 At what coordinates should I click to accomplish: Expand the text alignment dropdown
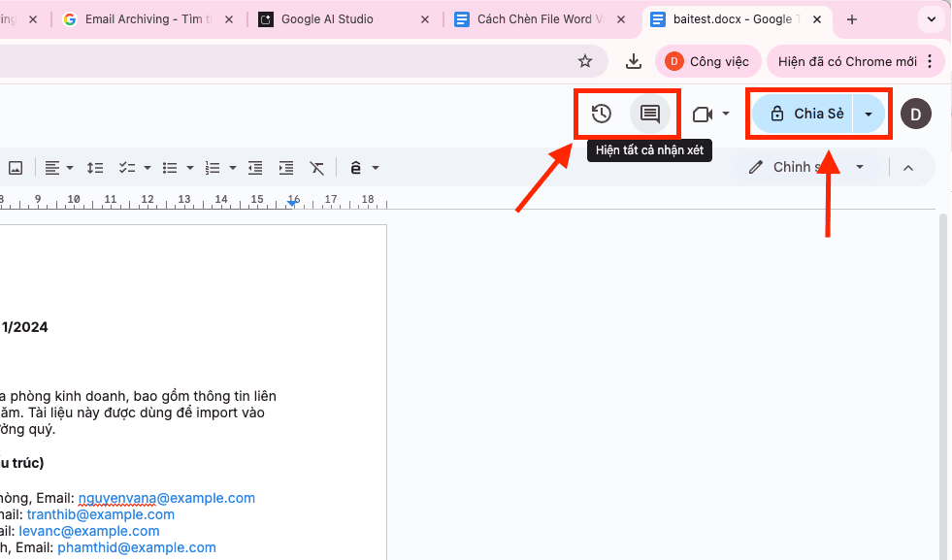[x=70, y=168]
